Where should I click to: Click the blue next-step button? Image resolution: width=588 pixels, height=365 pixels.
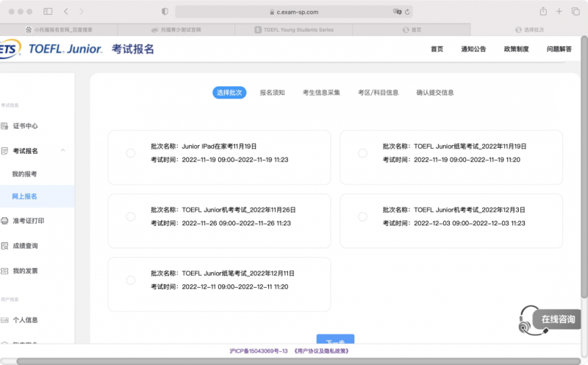pos(335,339)
